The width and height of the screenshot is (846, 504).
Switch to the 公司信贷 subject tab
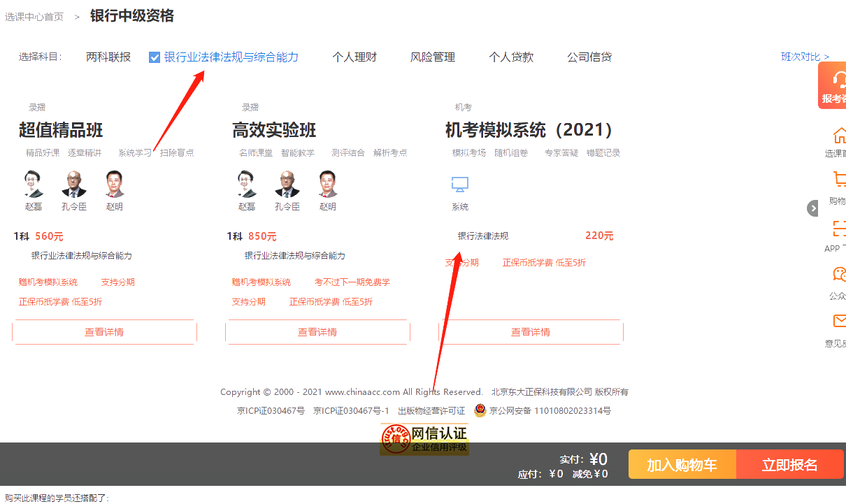click(x=590, y=57)
